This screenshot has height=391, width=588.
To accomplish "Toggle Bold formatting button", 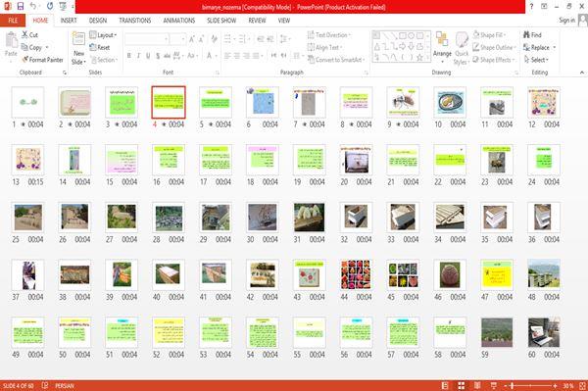I will click(x=128, y=56).
